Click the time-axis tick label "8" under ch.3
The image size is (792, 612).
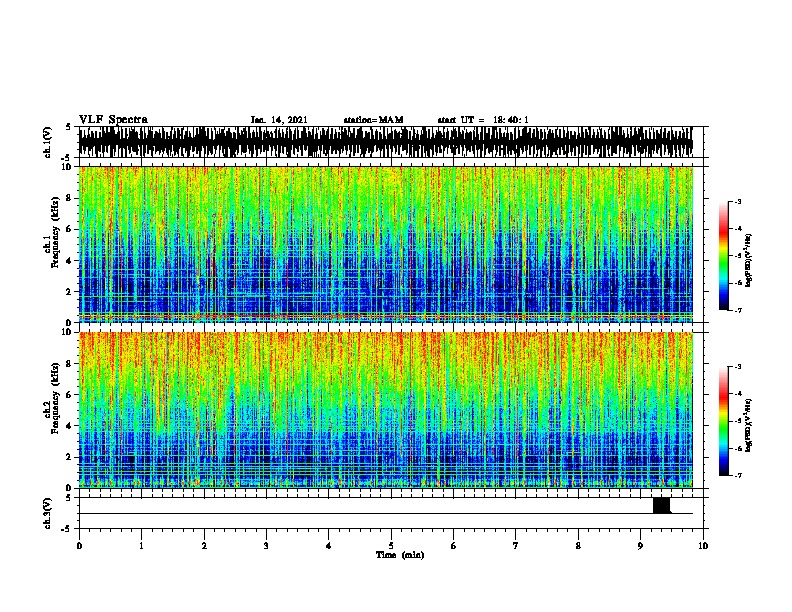(578, 546)
